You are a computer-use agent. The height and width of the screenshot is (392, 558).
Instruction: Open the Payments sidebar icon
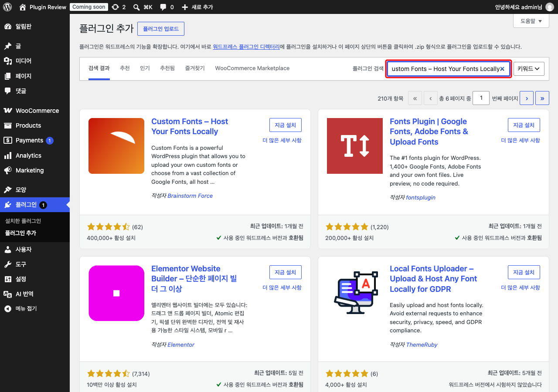pos(7,140)
